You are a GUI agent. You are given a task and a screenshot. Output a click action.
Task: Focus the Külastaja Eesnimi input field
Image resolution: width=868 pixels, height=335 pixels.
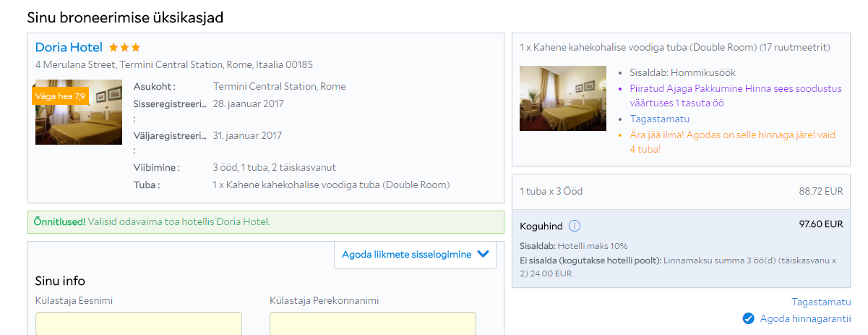138,323
